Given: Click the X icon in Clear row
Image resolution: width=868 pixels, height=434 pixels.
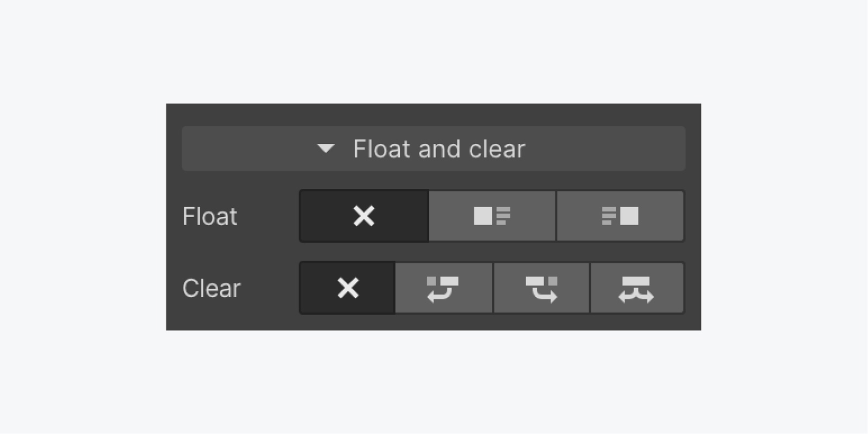Looking at the screenshot, I should tap(348, 288).
